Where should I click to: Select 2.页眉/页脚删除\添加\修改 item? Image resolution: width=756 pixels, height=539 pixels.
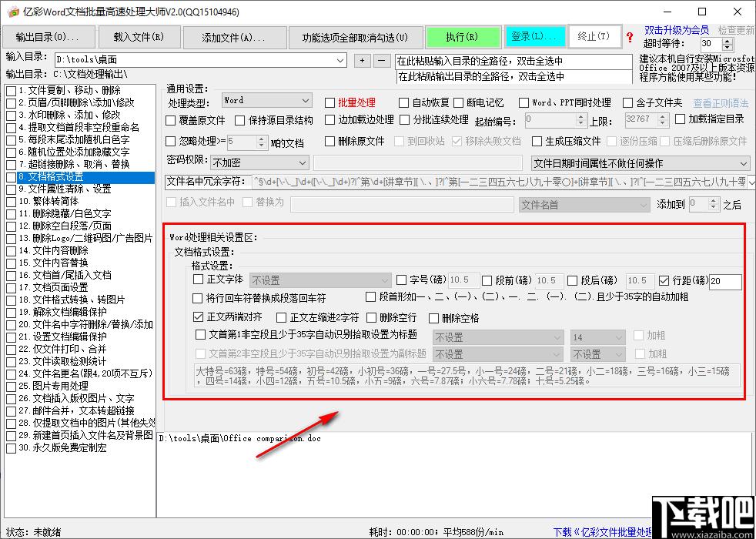(76, 102)
